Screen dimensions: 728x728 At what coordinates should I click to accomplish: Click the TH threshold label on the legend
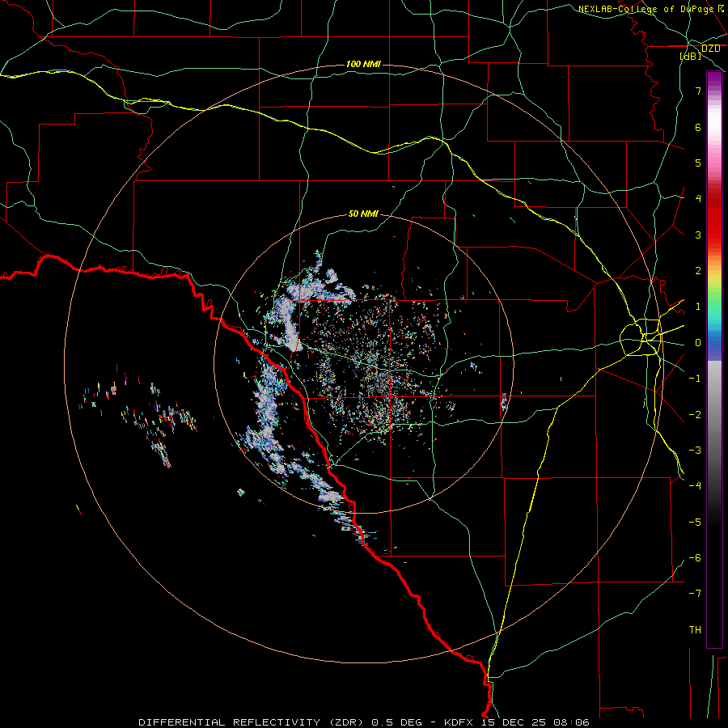695,630
